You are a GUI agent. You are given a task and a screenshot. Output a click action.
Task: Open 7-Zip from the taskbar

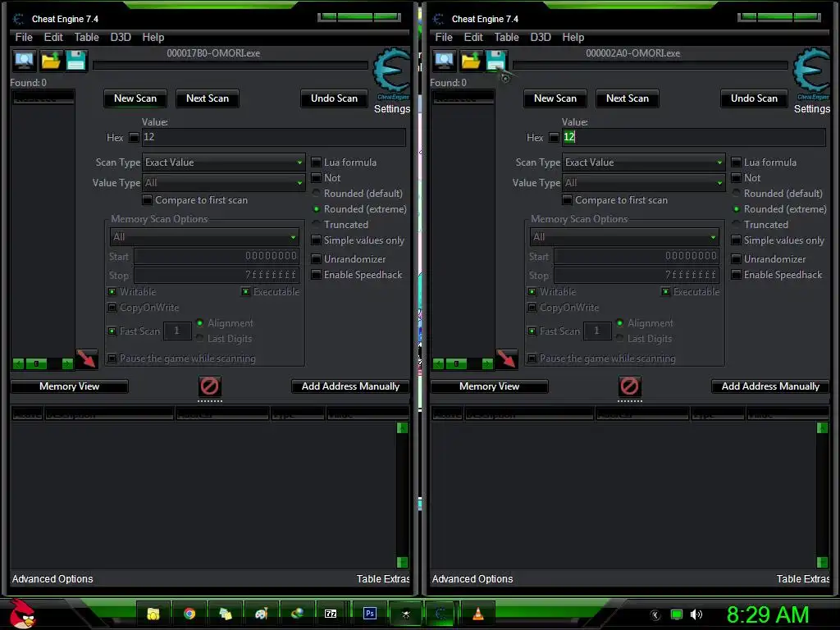pos(331,614)
